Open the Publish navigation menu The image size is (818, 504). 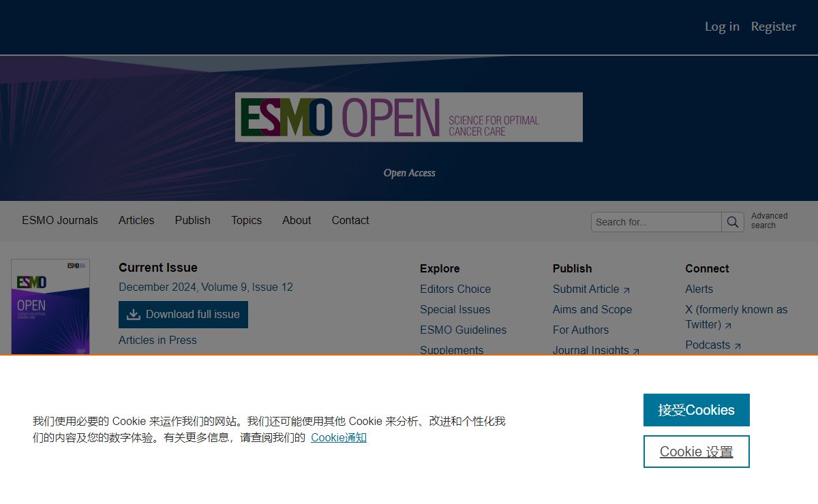193,221
